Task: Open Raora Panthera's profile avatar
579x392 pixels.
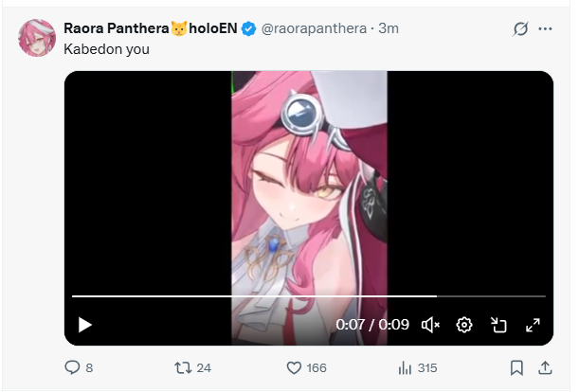Action: pos(37,38)
